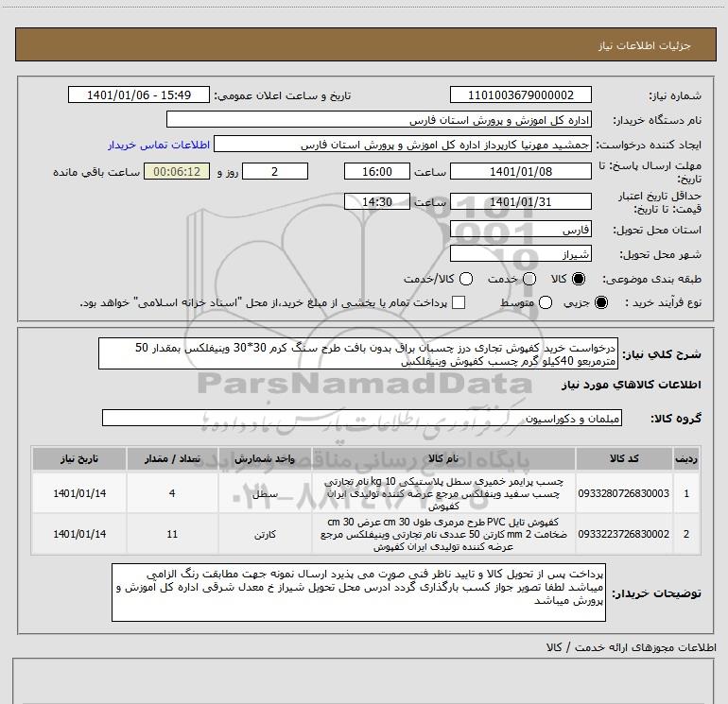Click the توضیحات خریدار notes box

click(x=358, y=592)
